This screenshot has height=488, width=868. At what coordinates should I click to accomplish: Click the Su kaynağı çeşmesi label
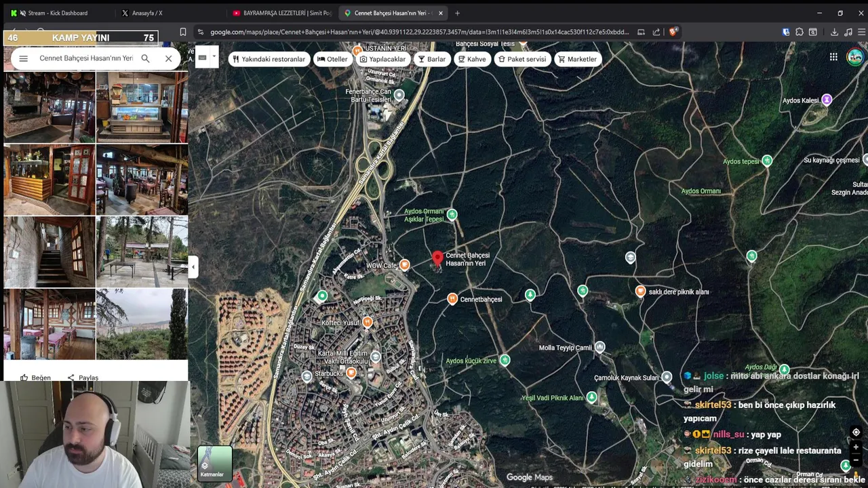(x=831, y=160)
